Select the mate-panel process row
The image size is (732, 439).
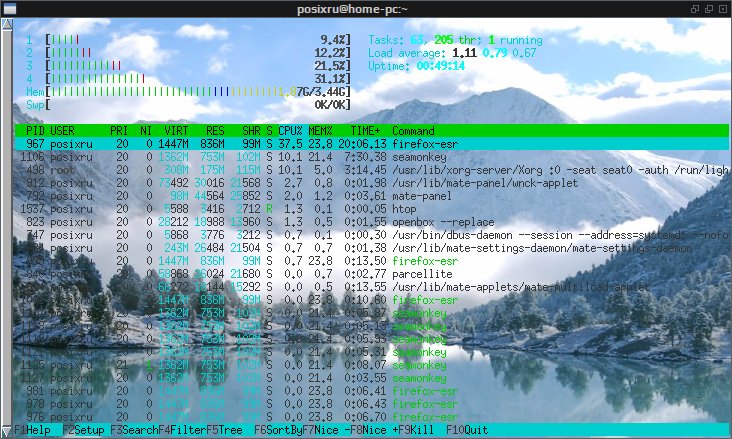372,196
